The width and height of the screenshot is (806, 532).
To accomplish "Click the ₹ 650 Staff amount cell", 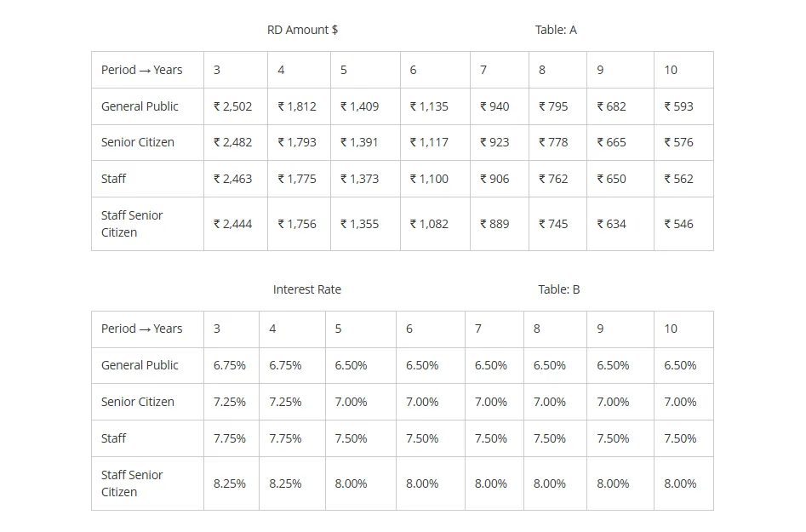I will coord(612,179).
